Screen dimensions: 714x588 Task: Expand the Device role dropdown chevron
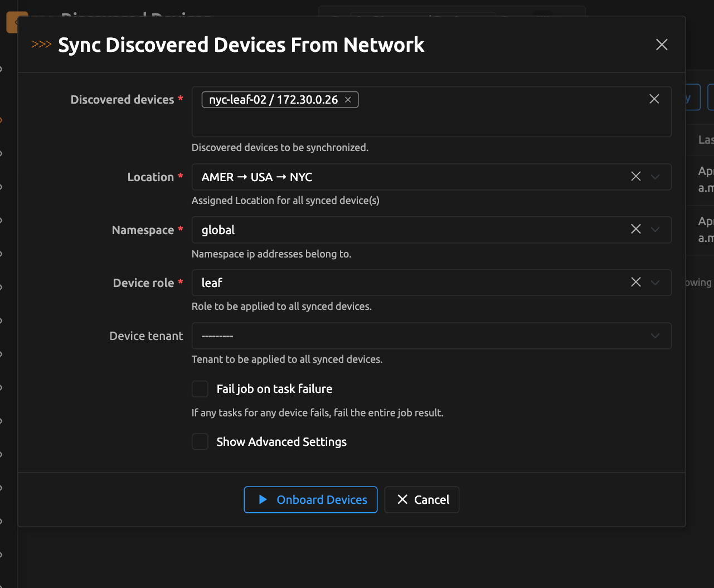(x=655, y=283)
